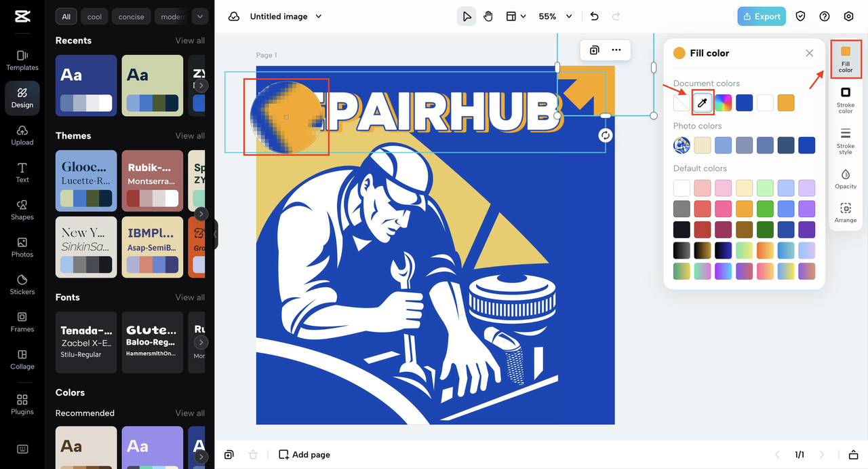This screenshot has width=868, height=469.
Task: Collapse the left design panel
Action: pyautogui.click(x=216, y=234)
